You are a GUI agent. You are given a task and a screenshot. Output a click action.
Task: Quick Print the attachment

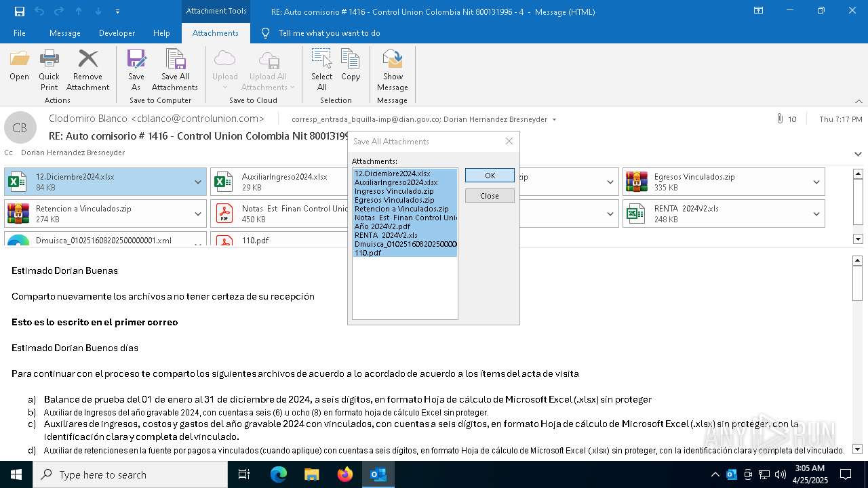click(x=49, y=70)
